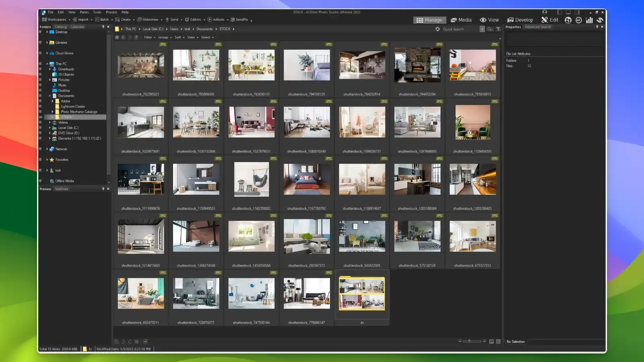Pin the Folders panel with the pin icon
Screen dimensions: 644x362
[103, 27]
